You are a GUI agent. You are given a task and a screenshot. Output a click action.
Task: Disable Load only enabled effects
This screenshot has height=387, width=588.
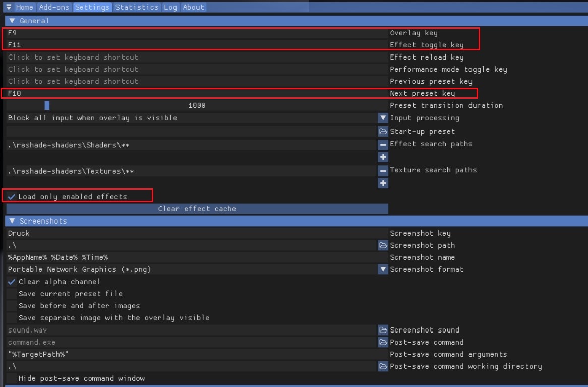click(12, 196)
